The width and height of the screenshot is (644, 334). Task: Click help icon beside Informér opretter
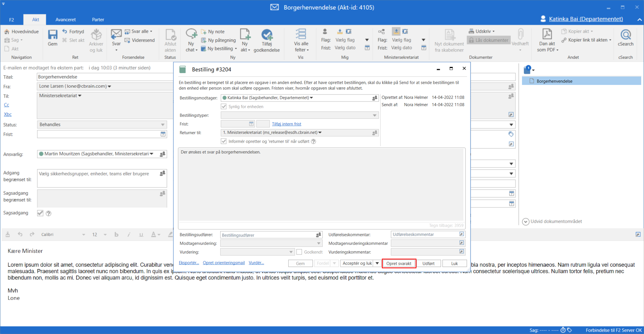coord(314,141)
